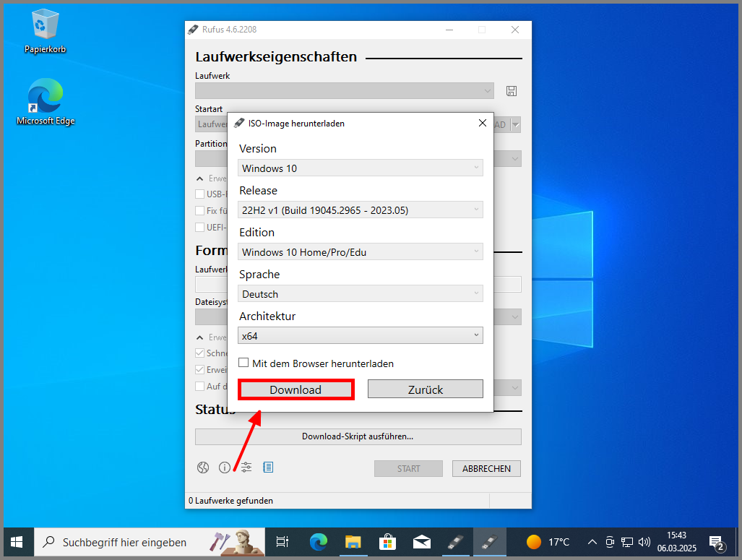Collapse the advanced drive properties expander
This screenshot has width=742, height=560.
click(199, 178)
